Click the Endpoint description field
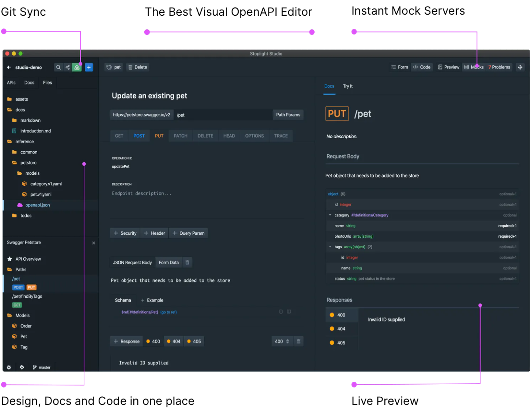 [x=207, y=193]
